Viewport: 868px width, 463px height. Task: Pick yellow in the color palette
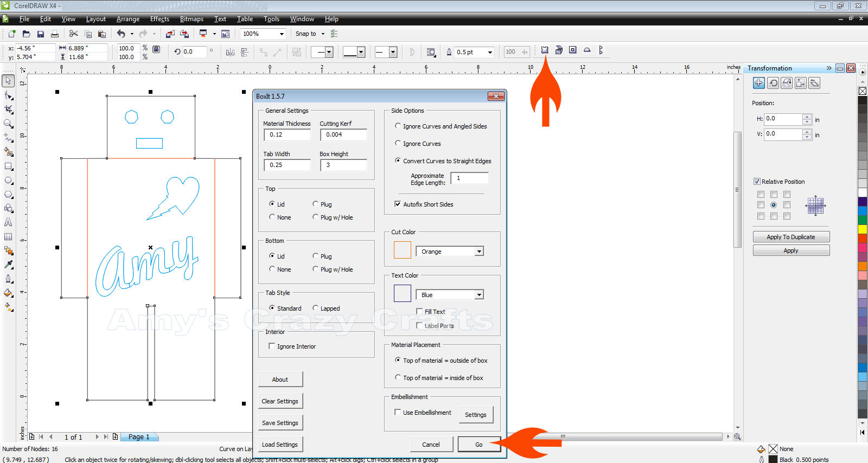pos(862,229)
